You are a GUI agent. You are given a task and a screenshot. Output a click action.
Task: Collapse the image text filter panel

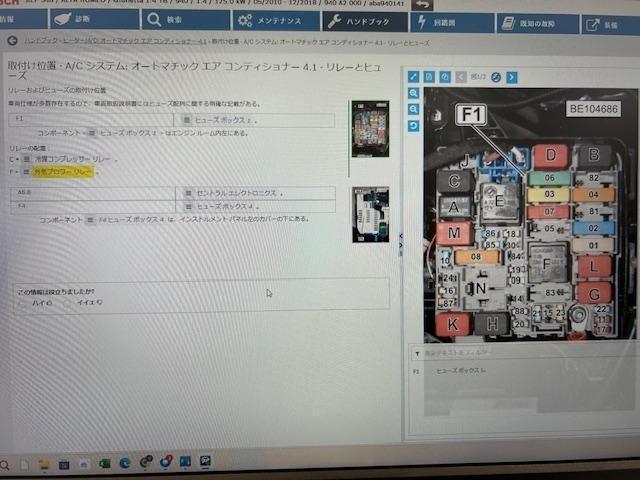click(418, 353)
